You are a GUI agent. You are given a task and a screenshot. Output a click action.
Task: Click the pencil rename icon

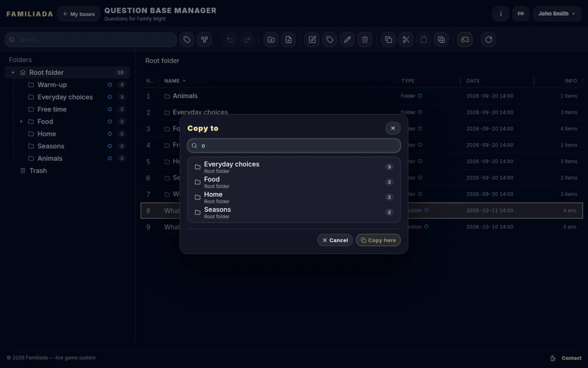347,40
